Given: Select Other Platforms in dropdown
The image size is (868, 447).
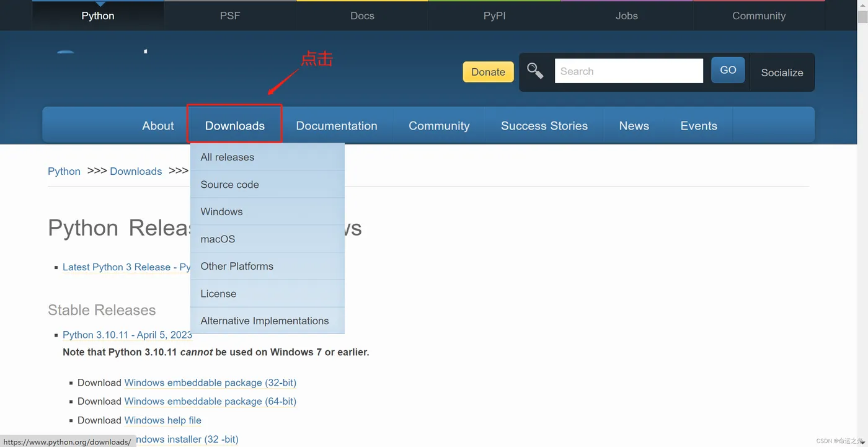Looking at the screenshot, I should (x=267, y=266).
